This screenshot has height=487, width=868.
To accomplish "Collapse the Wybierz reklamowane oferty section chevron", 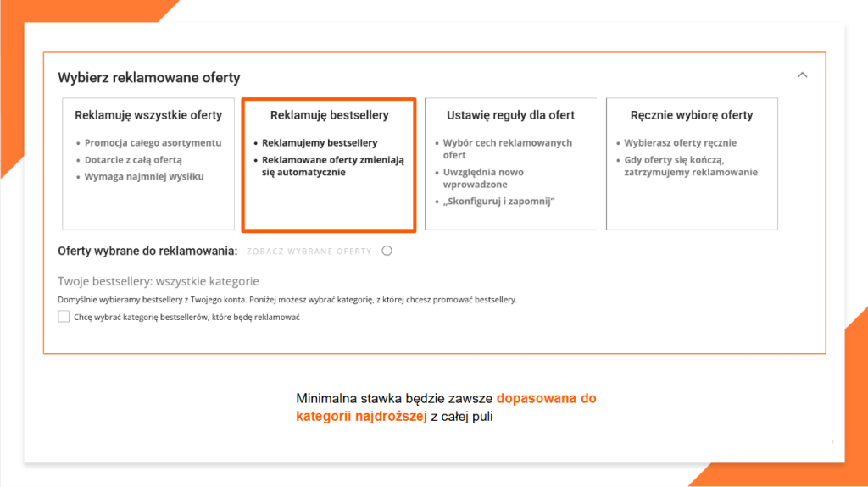I will [802, 75].
